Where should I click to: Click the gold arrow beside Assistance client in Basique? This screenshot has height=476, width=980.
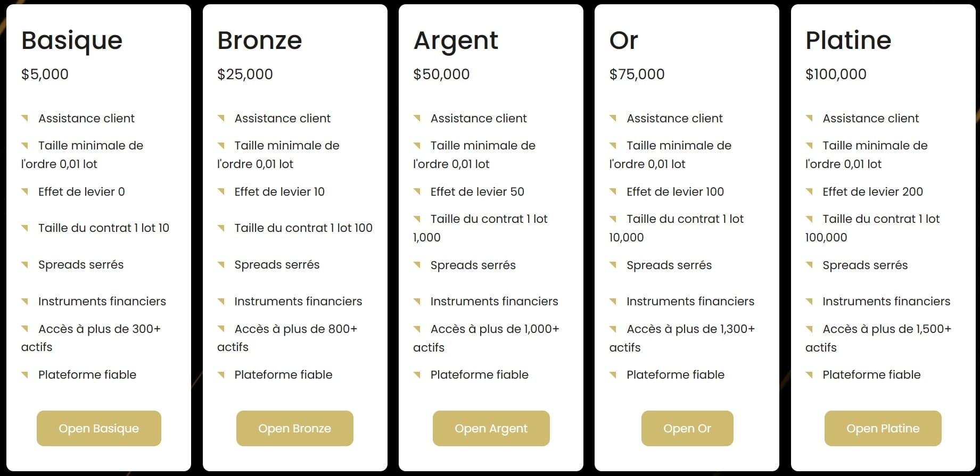coord(26,118)
